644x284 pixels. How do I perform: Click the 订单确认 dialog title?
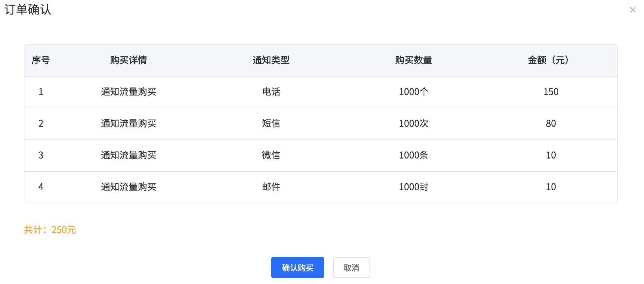pyautogui.click(x=28, y=10)
